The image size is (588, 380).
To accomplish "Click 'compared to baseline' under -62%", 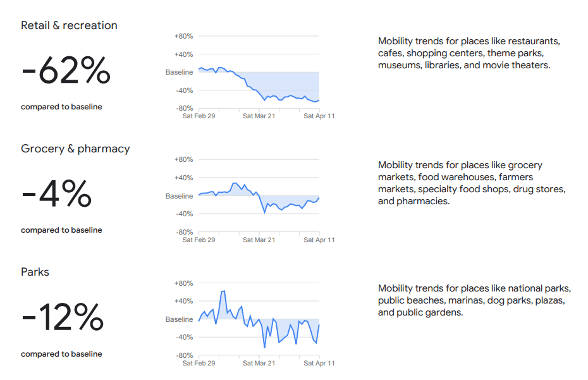I will tap(61, 107).
